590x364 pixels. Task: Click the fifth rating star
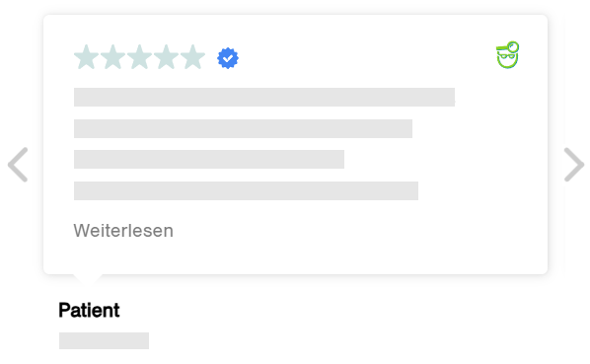pos(193,57)
